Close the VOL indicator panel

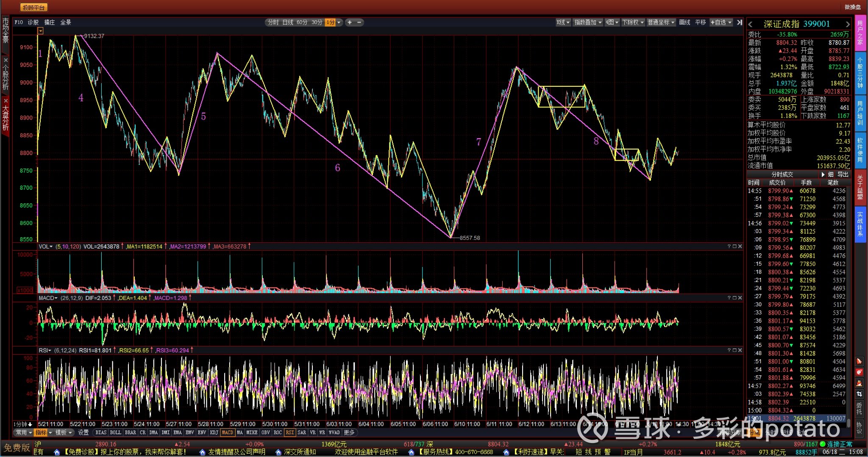(740, 246)
